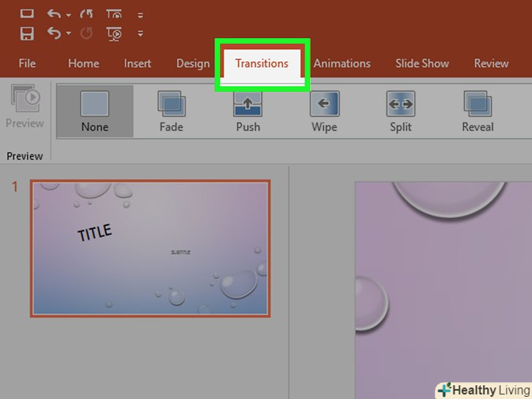532x399 pixels.
Task: Switch to the Home tab
Action: (83, 64)
